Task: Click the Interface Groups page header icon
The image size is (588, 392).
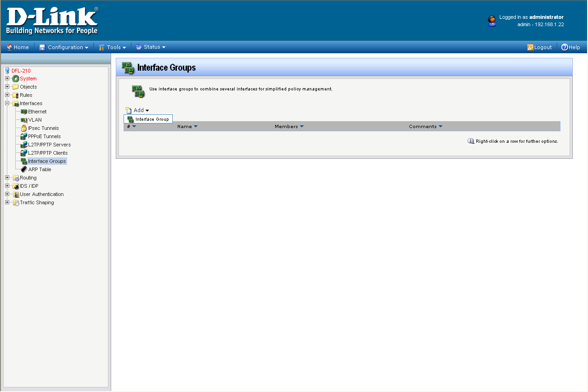Action: tap(128, 68)
